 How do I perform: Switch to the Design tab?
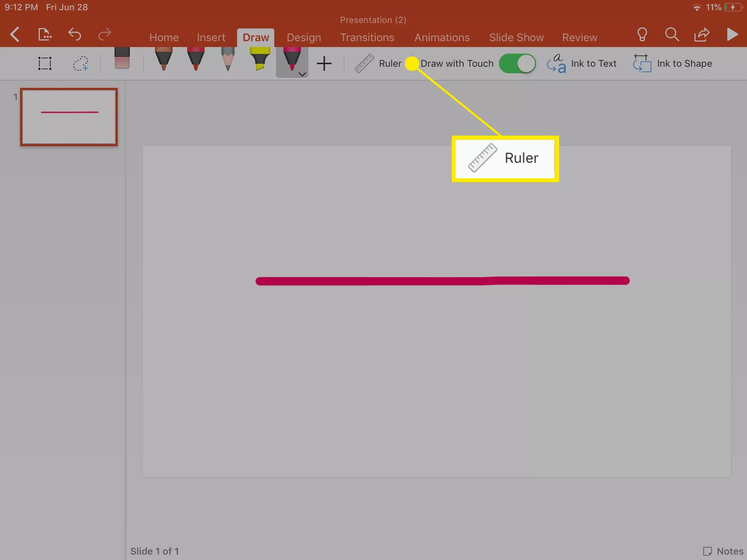click(303, 37)
